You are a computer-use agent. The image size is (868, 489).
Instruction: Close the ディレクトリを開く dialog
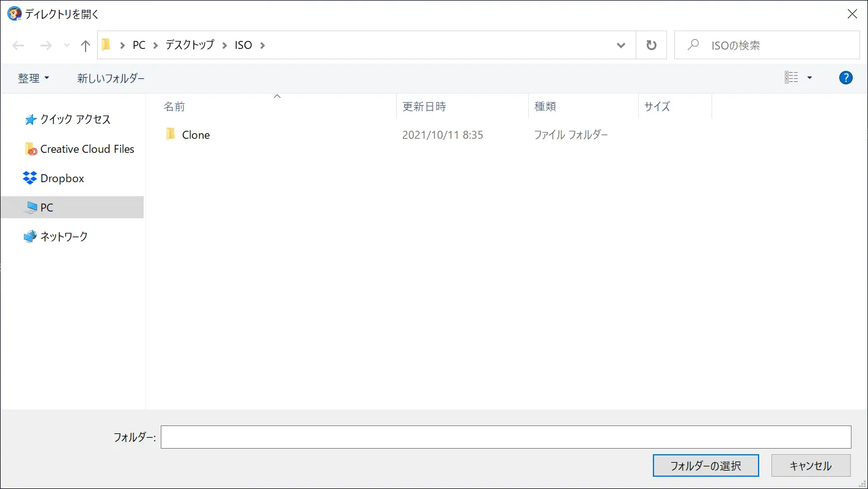[852, 14]
